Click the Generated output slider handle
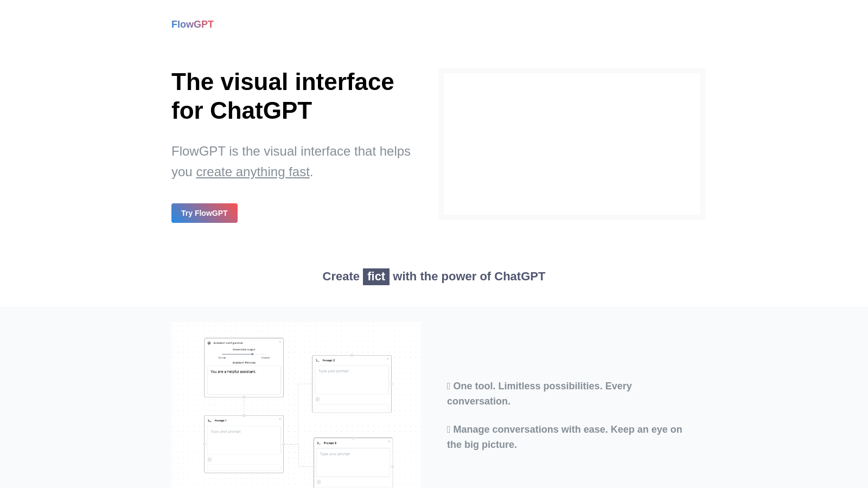Screen dimensions: 868x488 click(x=252, y=354)
